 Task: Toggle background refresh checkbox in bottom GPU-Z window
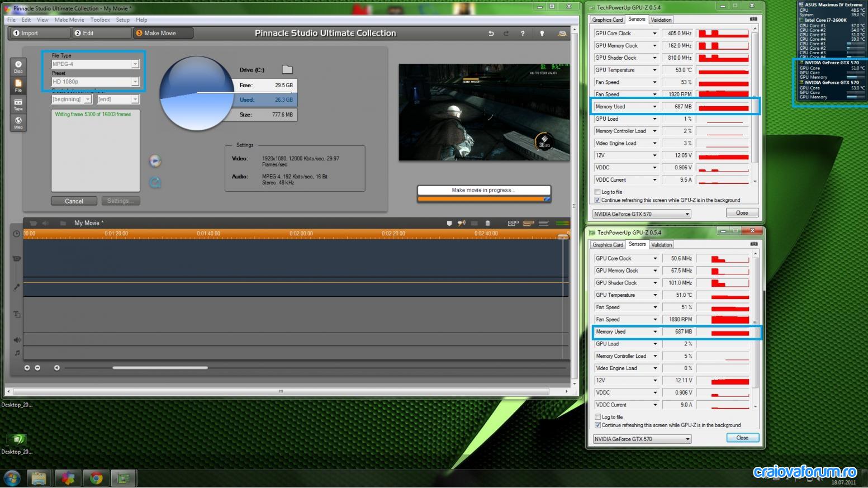click(598, 425)
